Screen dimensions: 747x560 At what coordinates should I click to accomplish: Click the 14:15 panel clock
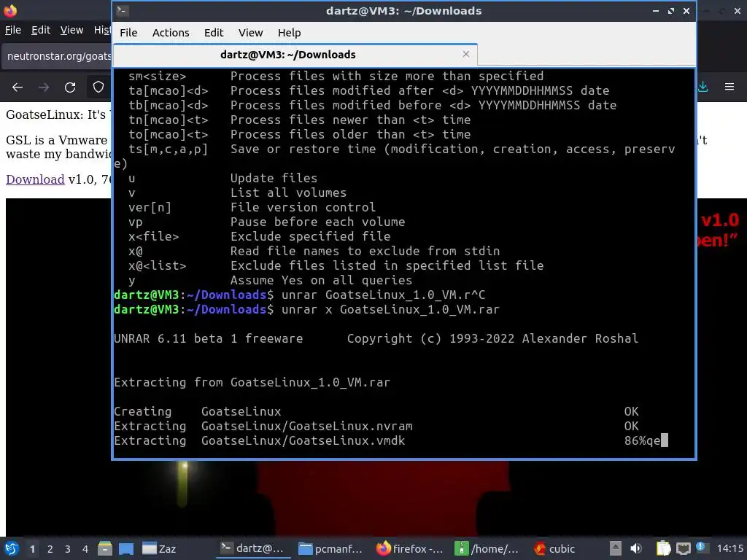(729, 548)
